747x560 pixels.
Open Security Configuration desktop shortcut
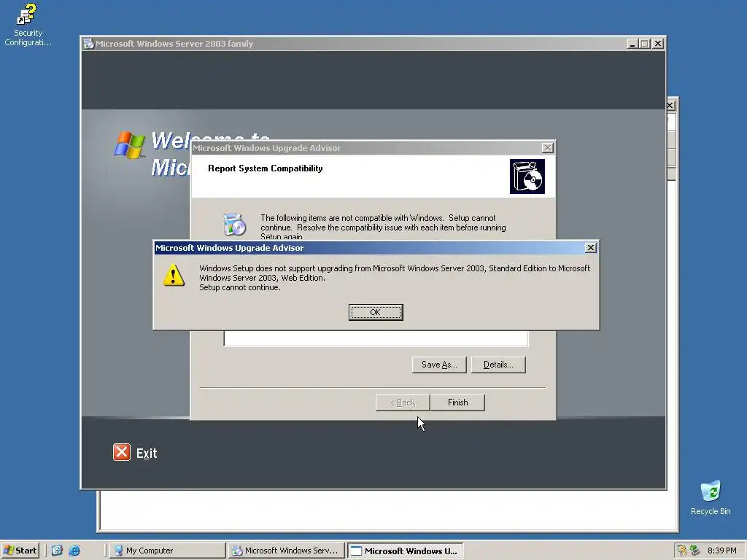(28, 25)
